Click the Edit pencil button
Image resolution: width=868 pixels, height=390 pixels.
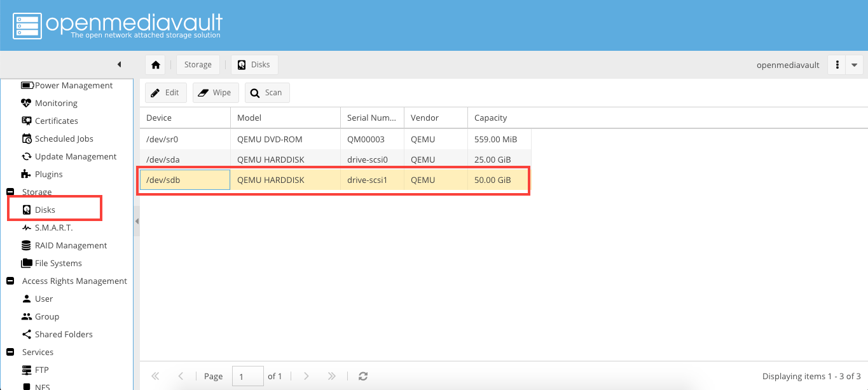[165, 93]
